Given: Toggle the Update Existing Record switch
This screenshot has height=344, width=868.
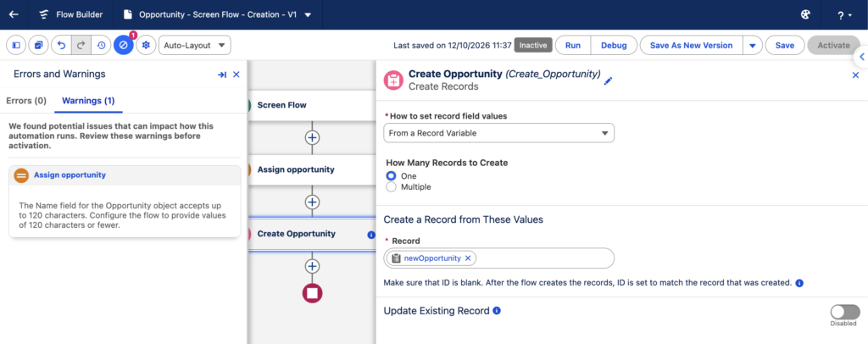Looking at the screenshot, I should pyautogui.click(x=845, y=311).
